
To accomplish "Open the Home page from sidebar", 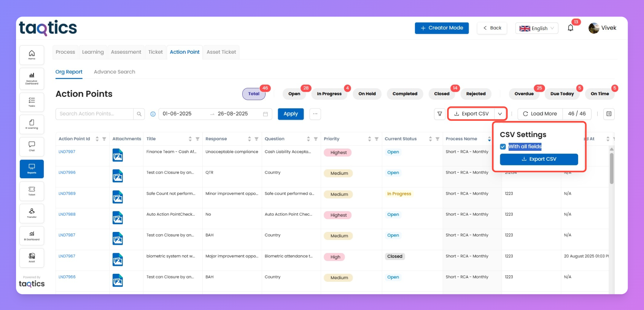I will tap(32, 55).
